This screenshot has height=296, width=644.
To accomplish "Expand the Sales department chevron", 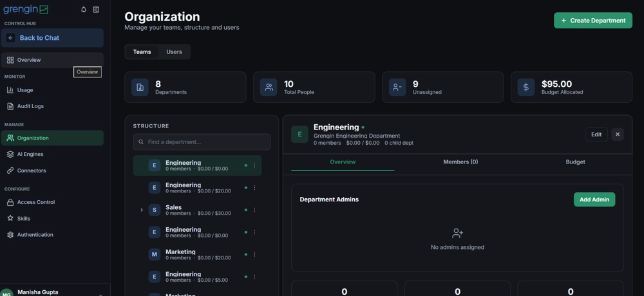I will (142, 210).
